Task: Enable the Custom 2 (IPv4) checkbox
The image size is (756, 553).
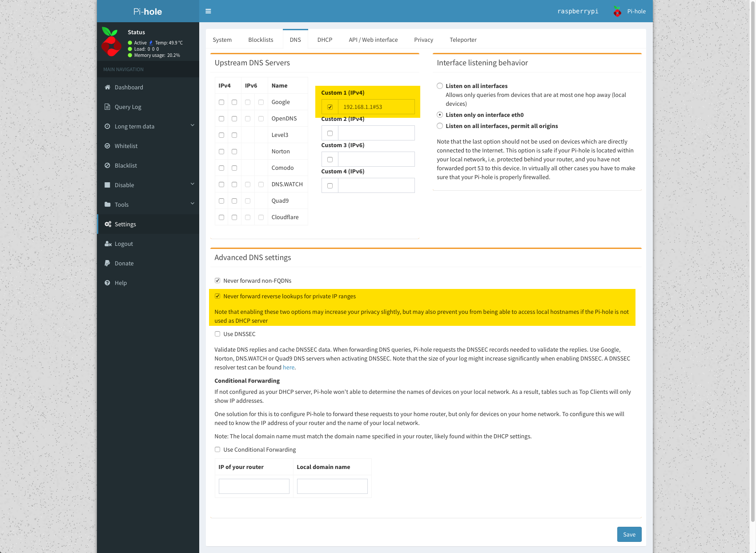Action: click(330, 133)
